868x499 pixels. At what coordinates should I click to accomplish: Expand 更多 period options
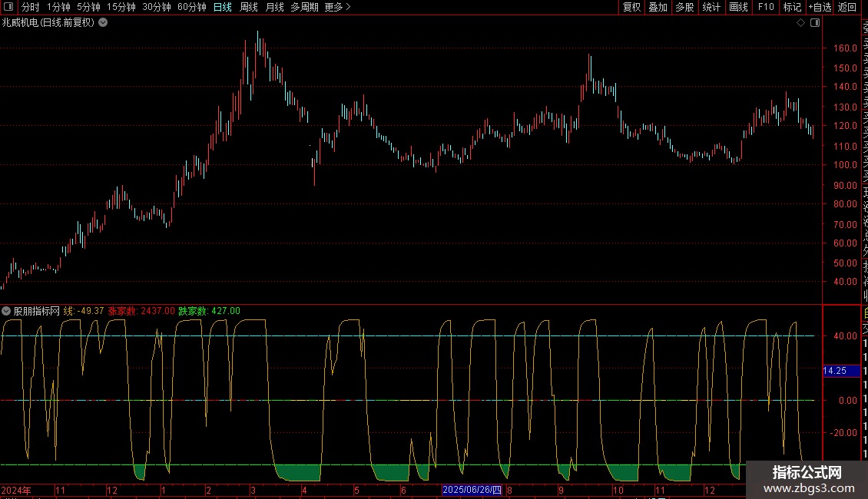337,7
